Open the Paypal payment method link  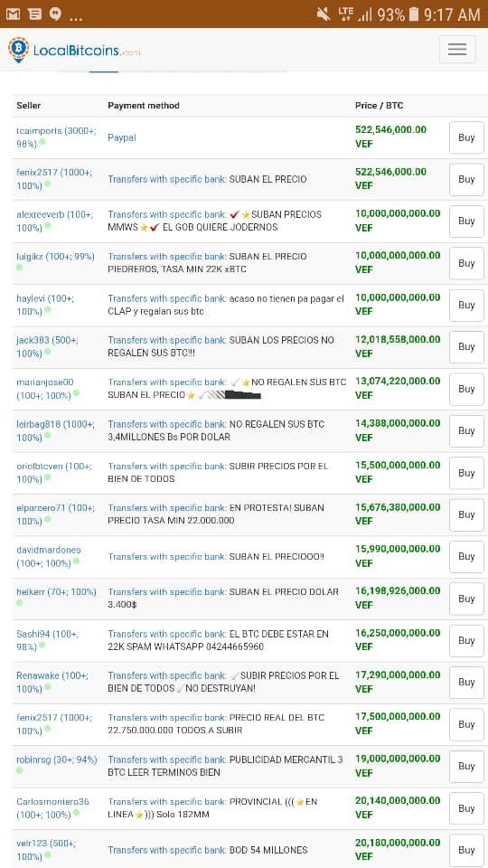122,137
